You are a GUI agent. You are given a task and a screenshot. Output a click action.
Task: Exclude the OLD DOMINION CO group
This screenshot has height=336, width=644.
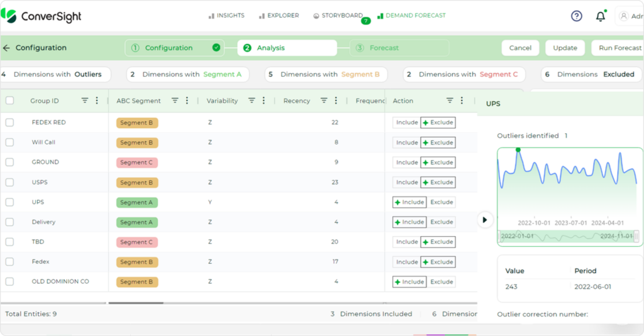point(441,282)
